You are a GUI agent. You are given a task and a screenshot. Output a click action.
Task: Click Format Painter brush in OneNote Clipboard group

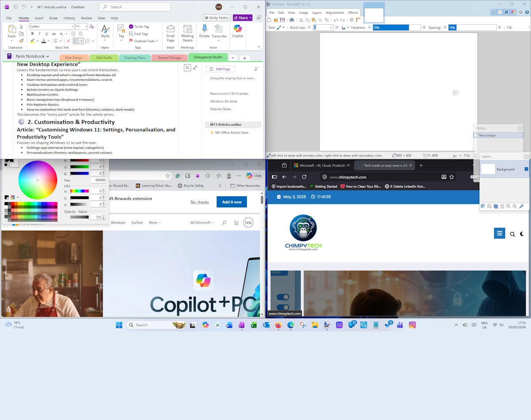tap(21, 41)
